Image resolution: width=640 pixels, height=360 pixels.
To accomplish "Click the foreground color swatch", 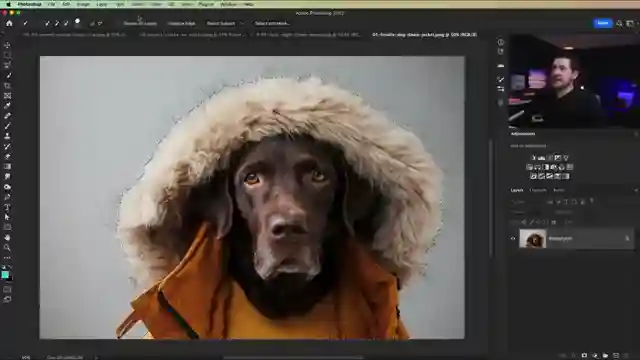I will [x=5, y=275].
